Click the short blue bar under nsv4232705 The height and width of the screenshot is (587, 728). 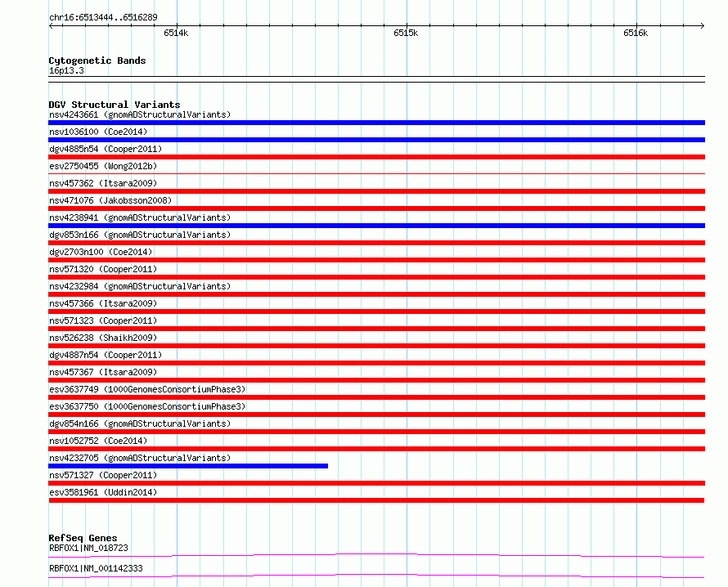coord(188,466)
